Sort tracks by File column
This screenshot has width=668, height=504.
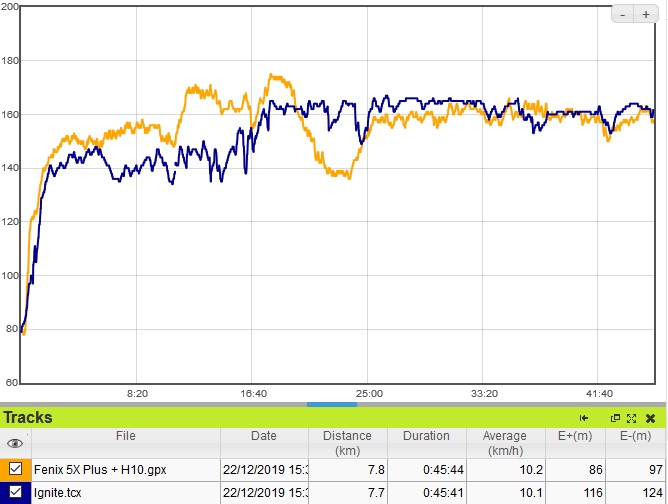[x=125, y=436]
